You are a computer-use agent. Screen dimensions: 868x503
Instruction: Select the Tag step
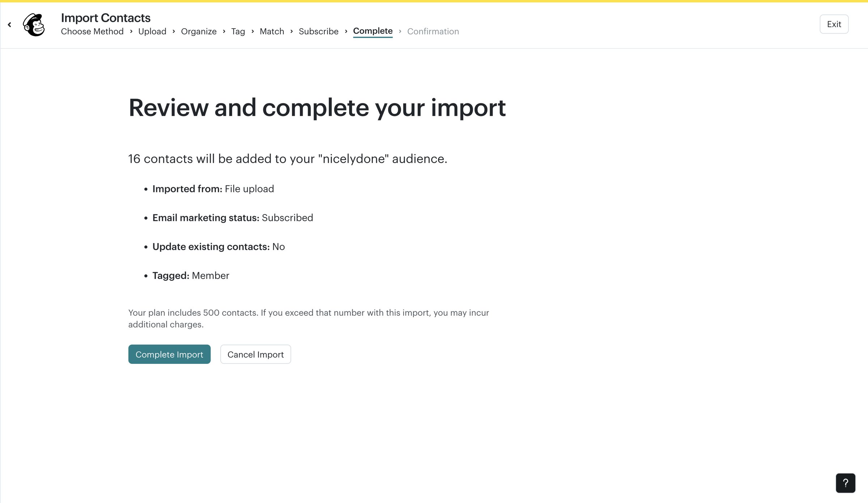point(238,31)
